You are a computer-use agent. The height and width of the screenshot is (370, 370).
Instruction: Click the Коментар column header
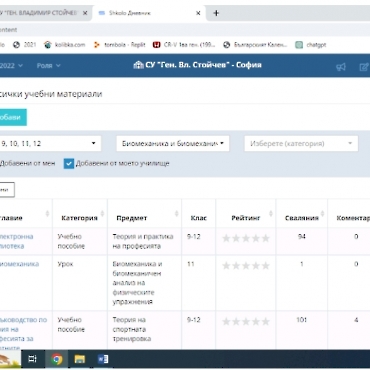(353, 218)
